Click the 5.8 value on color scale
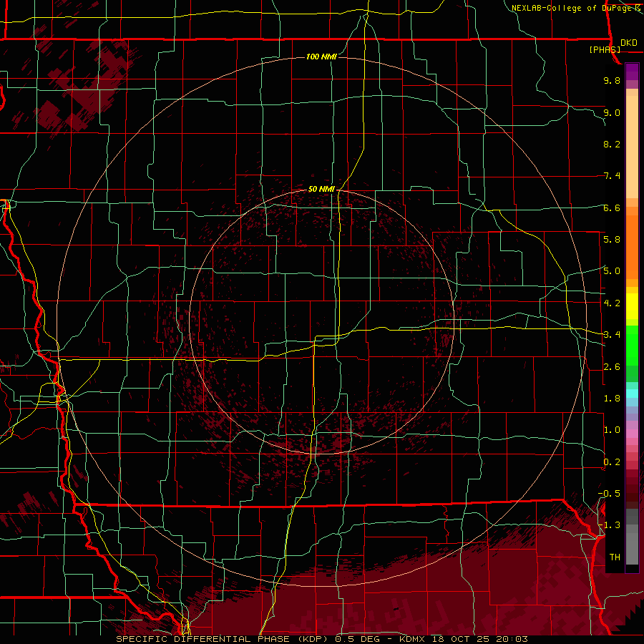644x644 pixels. tap(612, 240)
